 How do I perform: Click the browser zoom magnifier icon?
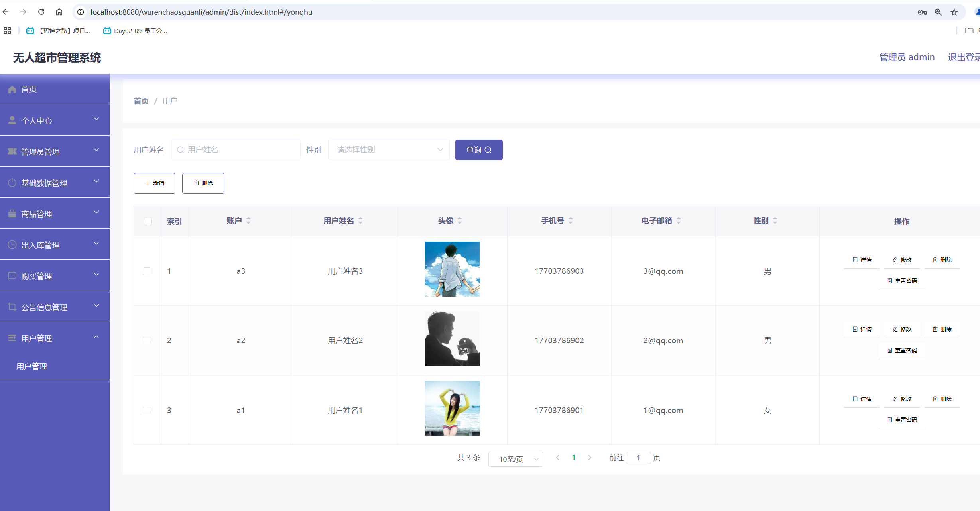(x=938, y=12)
